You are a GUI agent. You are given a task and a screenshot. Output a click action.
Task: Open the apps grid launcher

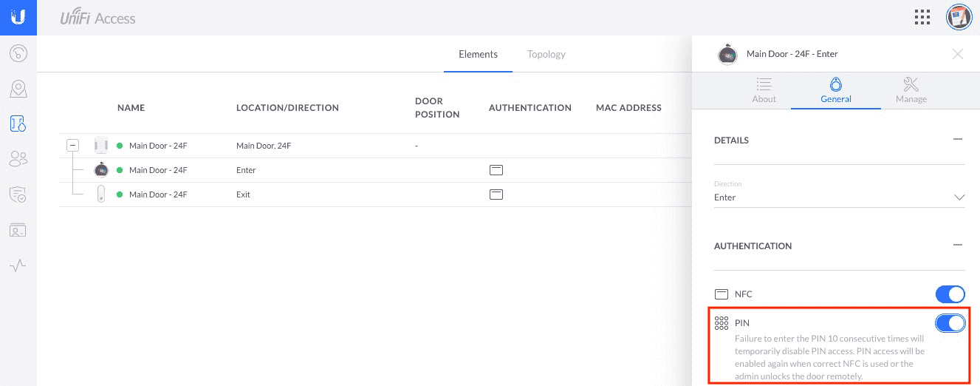pos(922,18)
